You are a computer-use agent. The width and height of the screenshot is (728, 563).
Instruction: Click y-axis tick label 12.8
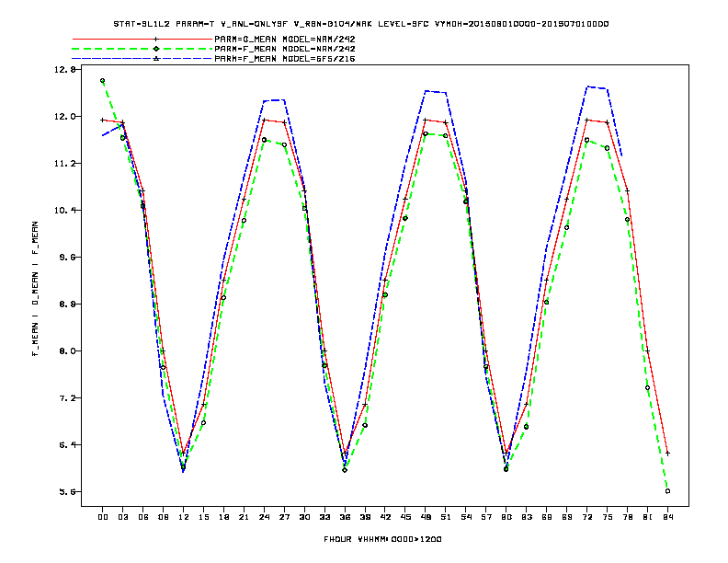[x=64, y=69]
